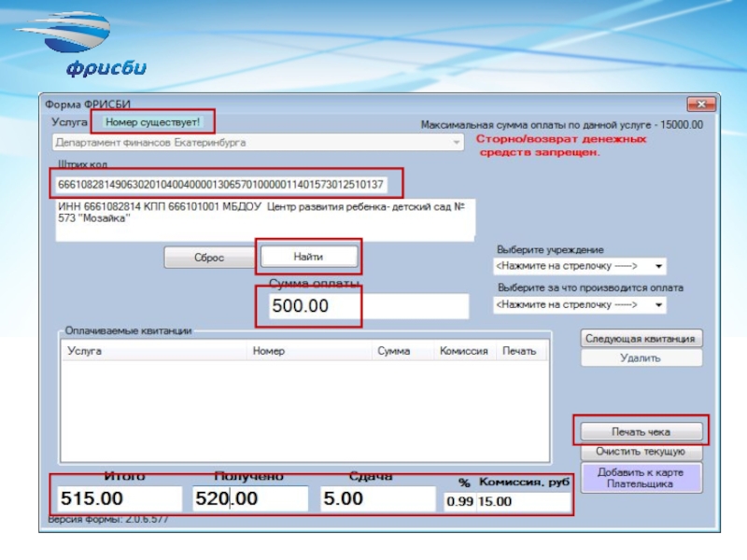Close the Форма ФРИСБИ window
The width and height of the screenshot is (747, 560).
pyautogui.click(x=701, y=104)
